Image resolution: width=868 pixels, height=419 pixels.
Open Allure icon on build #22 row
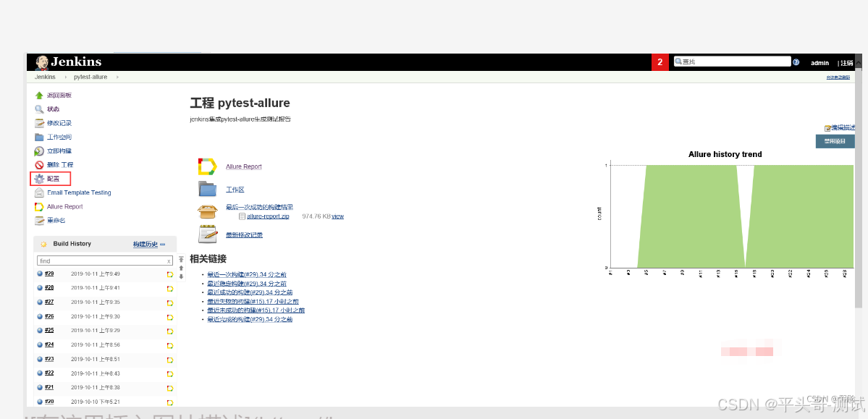(x=170, y=373)
